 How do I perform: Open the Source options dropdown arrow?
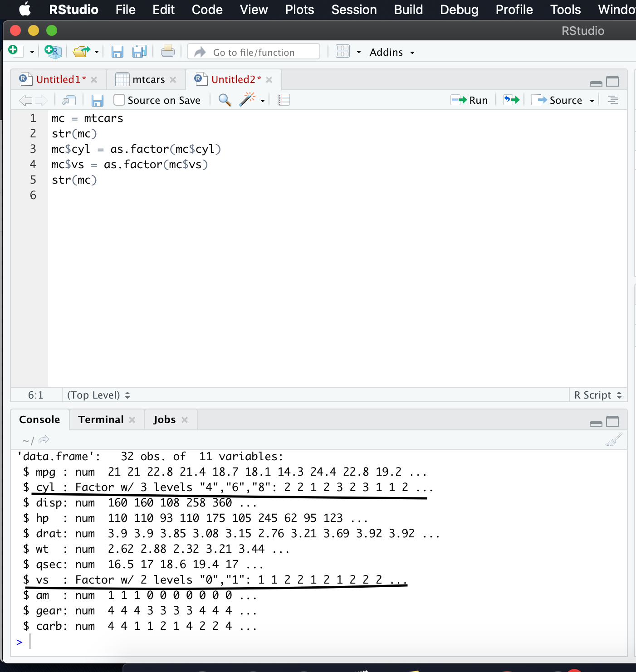tap(592, 100)
